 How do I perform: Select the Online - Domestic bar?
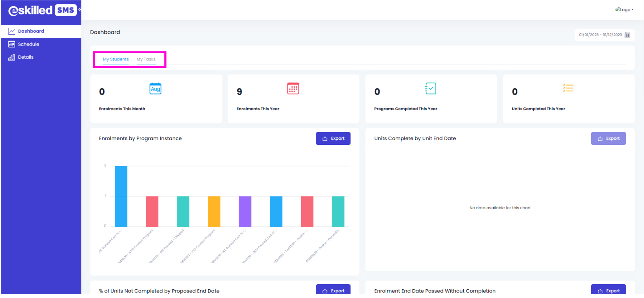pyautogui.click(x=338, y=211)
